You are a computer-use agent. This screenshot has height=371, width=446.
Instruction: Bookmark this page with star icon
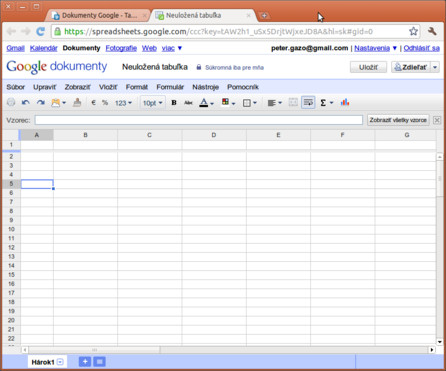[413, 31]
